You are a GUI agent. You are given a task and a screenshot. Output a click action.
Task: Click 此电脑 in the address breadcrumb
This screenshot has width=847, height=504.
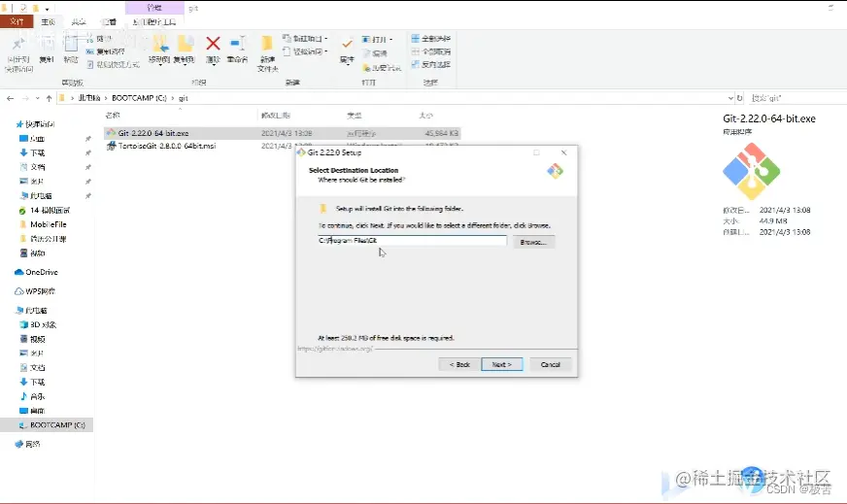tap(89, 98)
